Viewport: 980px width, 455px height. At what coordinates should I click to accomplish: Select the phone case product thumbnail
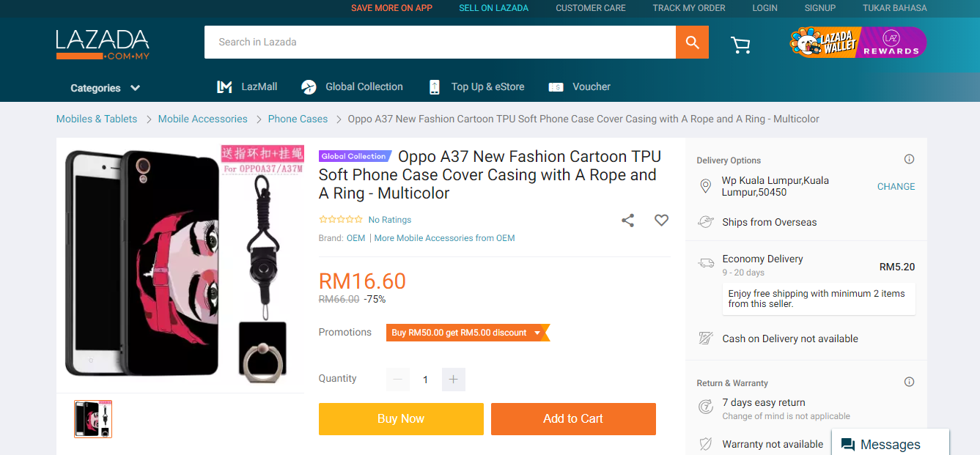pyautogui.click(x=93, y=419)
